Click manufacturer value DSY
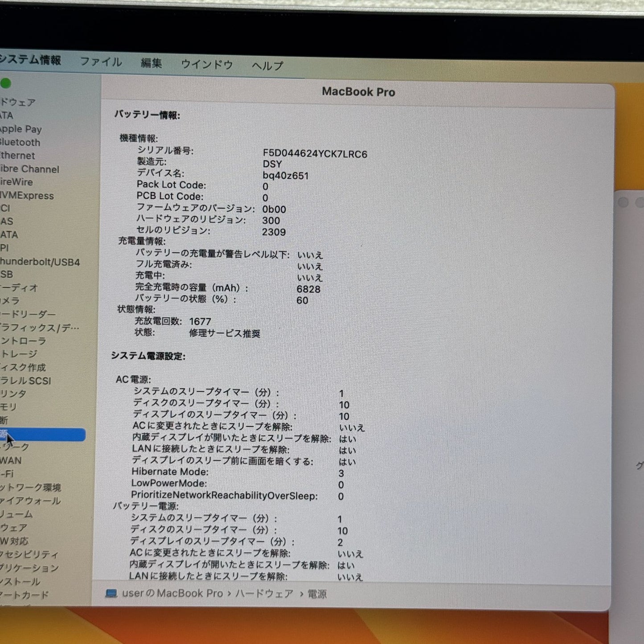644x644 pixels. [x=272, y=164]
